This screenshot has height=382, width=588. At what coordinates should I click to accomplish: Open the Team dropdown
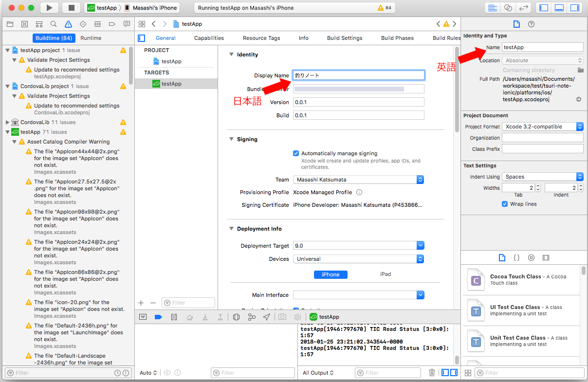358,180
